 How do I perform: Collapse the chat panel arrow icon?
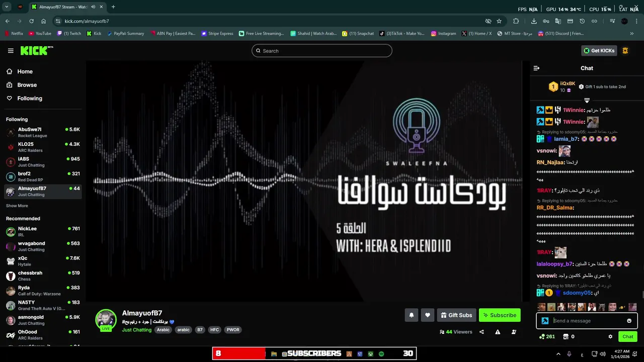536,68
